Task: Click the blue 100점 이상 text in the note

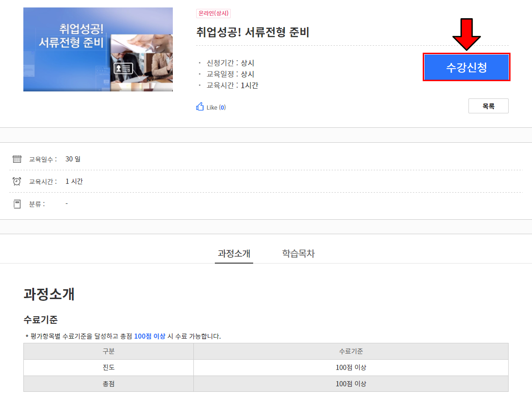Action: pos(149,336)
